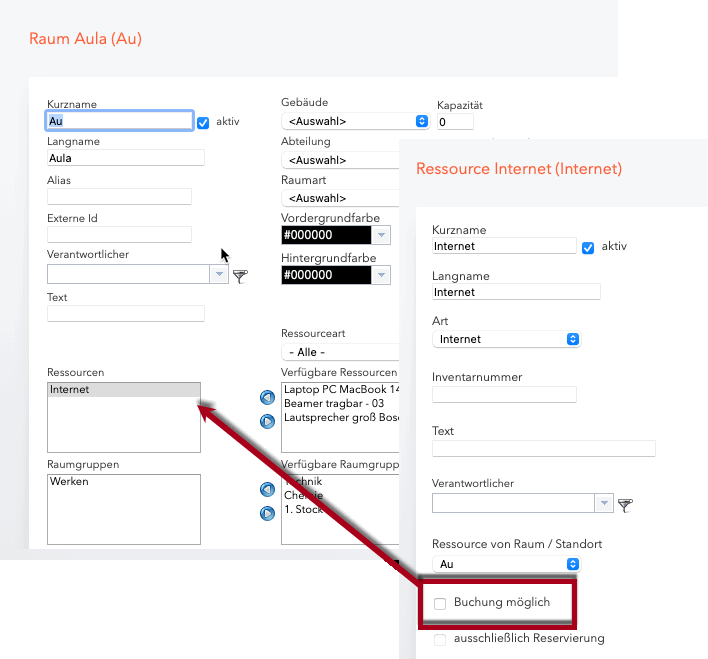Enable the Buchung möglich checkbox
This screenshot has width=708, height=659.
tap(441, 603)
